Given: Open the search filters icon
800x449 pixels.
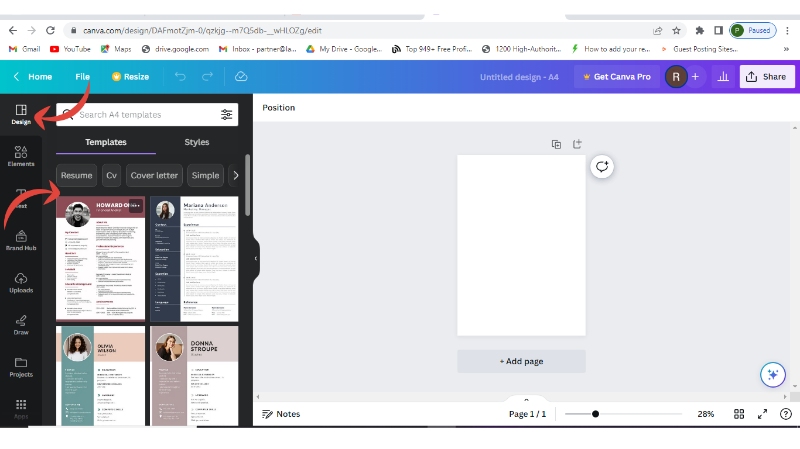Looking at the screenshot, I should point(227,115).
